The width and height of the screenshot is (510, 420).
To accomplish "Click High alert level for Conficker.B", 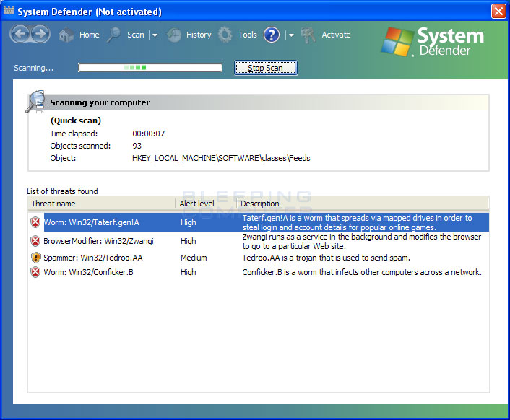I will tap(189, 272).
